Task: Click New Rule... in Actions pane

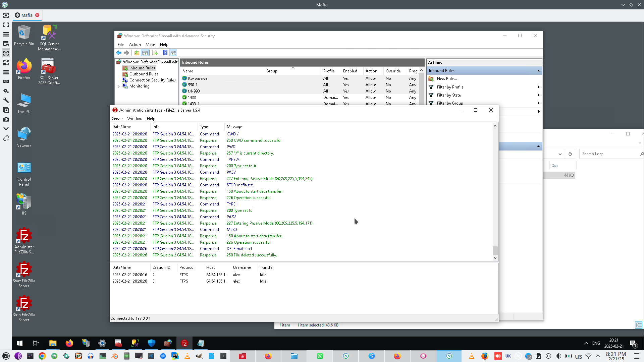Action: point(446,79)
